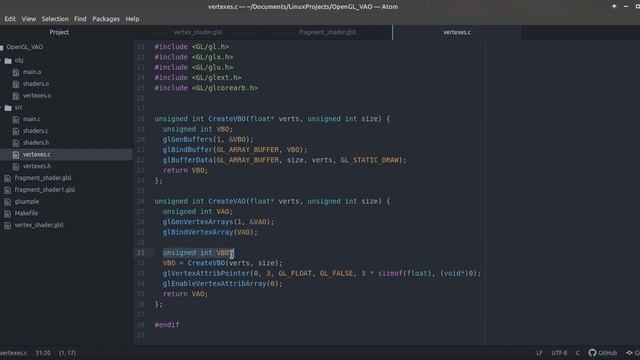Select the OpenGL_VAO project root
Screen dimensions: 640x360
pos(24,47)
